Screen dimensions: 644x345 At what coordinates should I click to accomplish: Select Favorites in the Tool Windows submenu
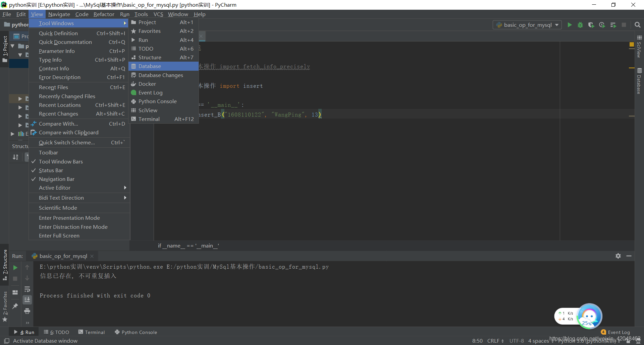pyautogui.click(x=163, y=31)
